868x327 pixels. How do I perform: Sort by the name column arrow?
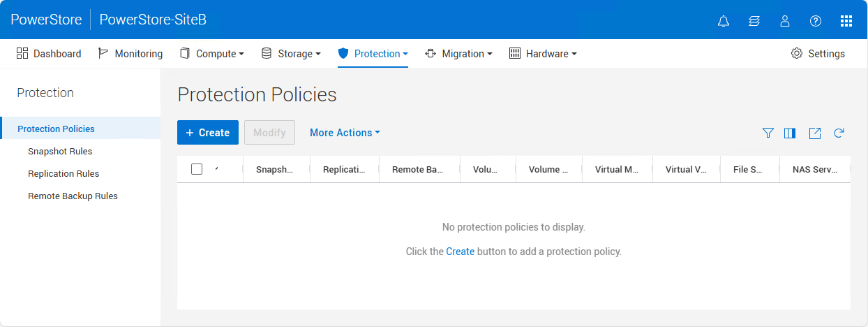216,169
